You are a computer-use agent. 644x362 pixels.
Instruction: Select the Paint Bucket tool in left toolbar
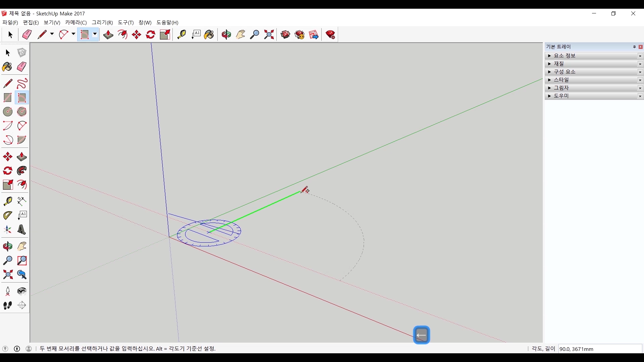(x=7, y=67)
